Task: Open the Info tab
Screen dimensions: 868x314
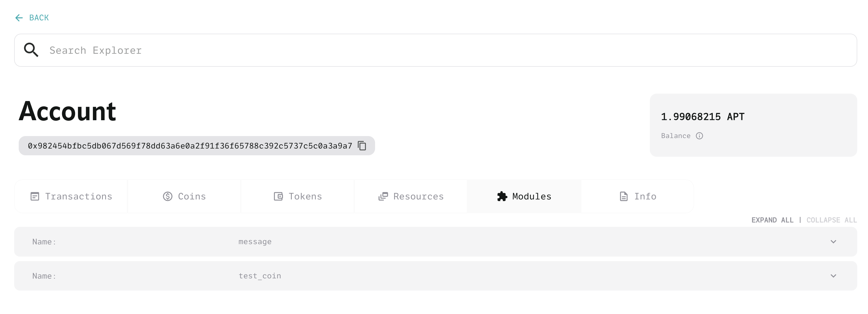Action: (x=637, y=196)
